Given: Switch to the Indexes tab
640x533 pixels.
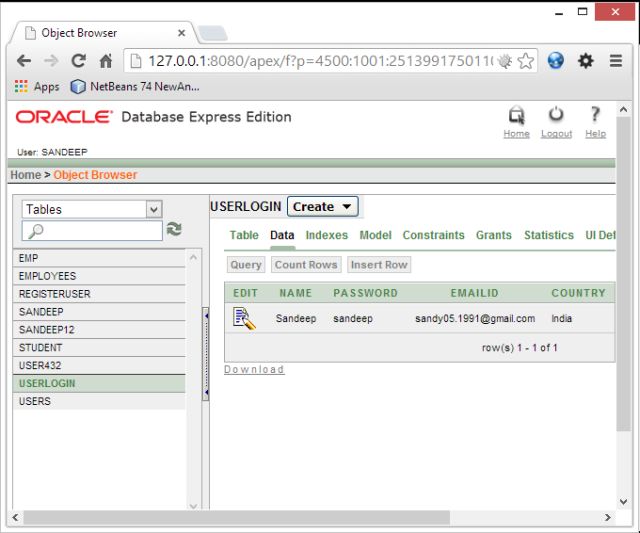Looking at the screenshot, I should (327, 235).
